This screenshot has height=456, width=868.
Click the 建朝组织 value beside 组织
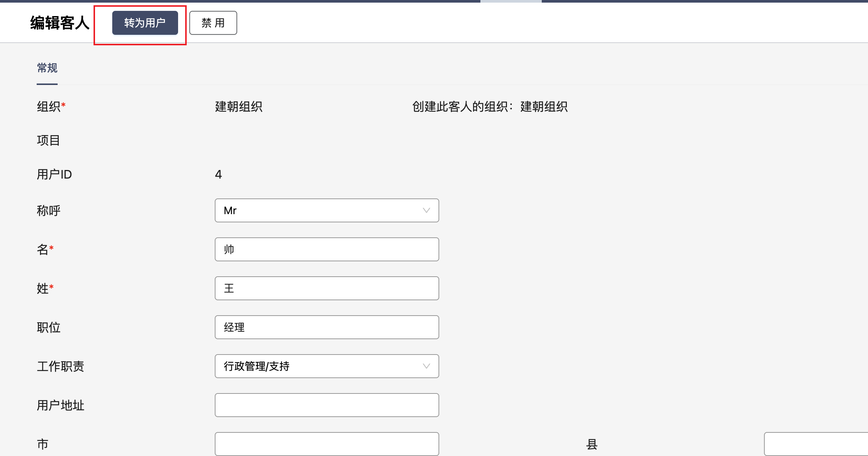[x=239, y=107]
